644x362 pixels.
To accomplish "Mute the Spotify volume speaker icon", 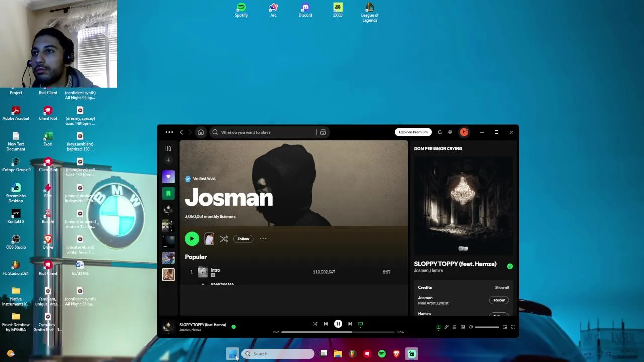I will 471,327.
